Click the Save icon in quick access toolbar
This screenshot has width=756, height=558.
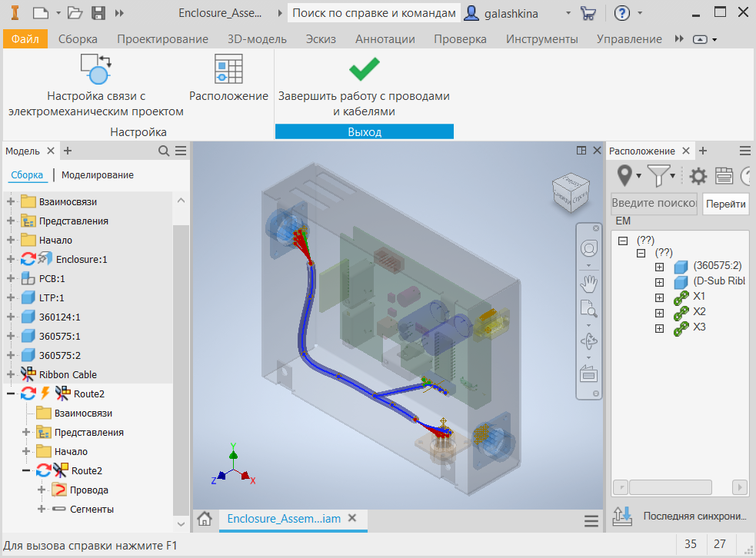98,12
